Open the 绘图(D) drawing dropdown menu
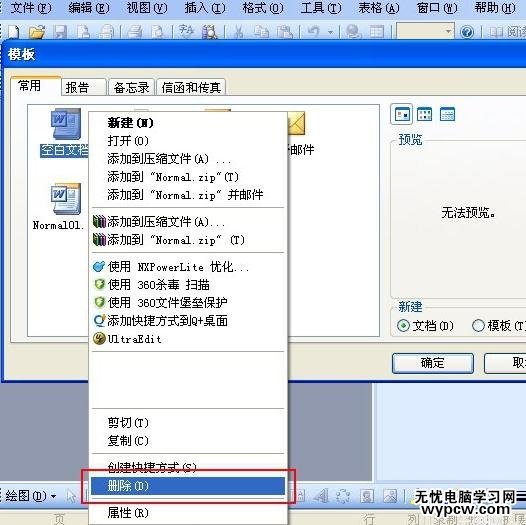This screenshot has width=526, height=525. click(31, 496)
